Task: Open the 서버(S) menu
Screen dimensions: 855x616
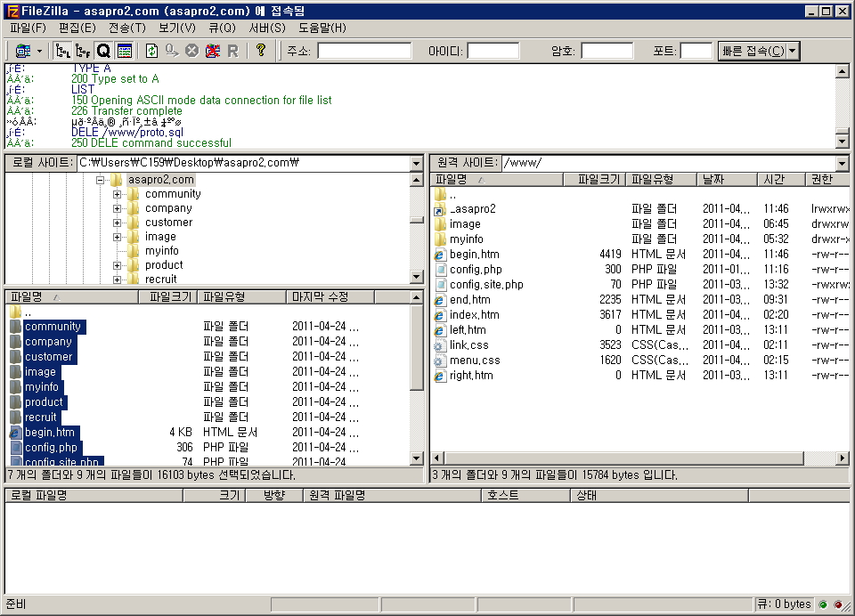Action: [267, 28]
